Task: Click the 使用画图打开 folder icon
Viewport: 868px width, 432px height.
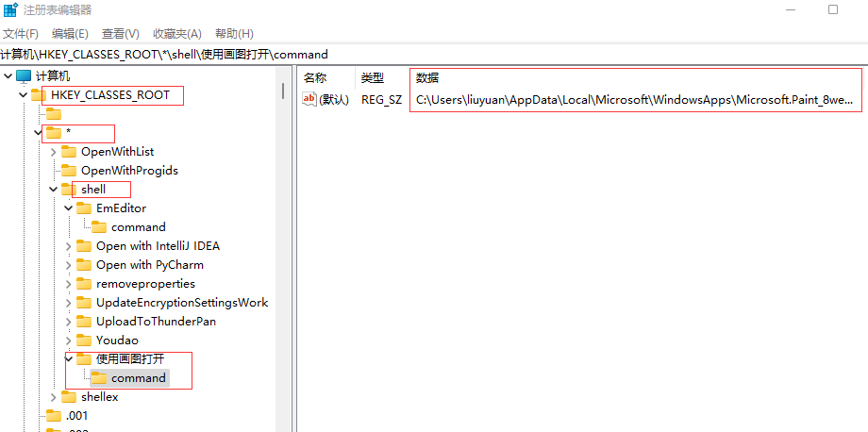Action: tap(84, 359)
